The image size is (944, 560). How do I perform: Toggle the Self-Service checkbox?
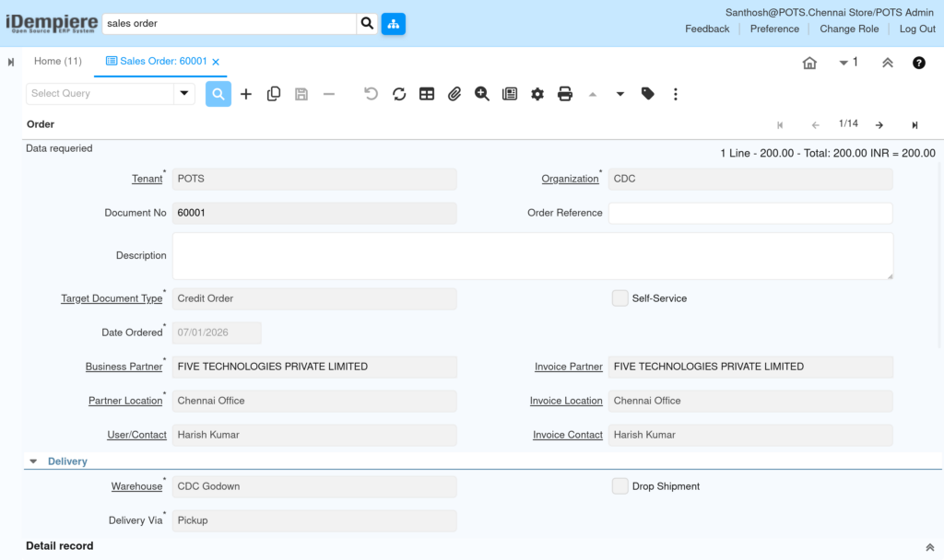coord(620,298)
